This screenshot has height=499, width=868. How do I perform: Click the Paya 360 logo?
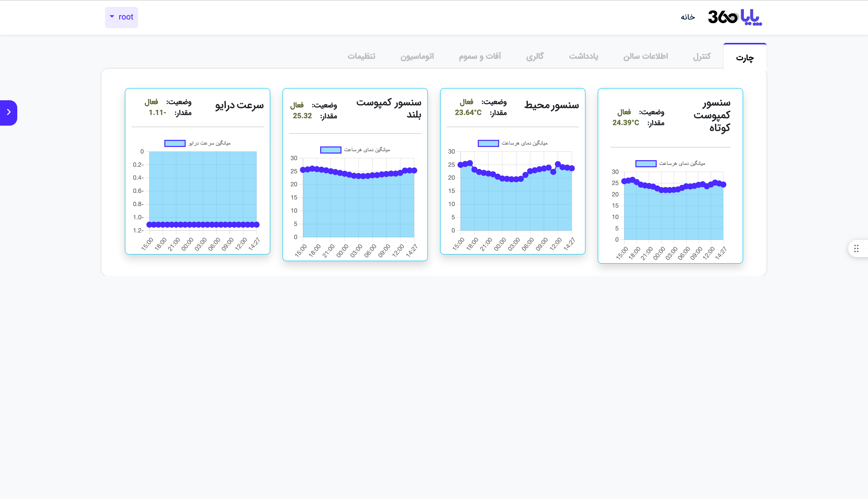pos(735,17)
